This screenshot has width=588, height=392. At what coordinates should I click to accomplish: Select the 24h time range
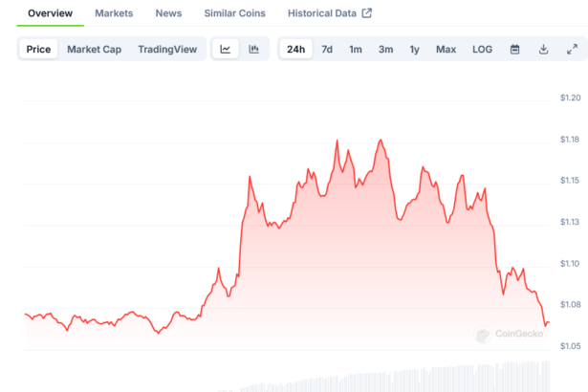click(x=296, y=49)
